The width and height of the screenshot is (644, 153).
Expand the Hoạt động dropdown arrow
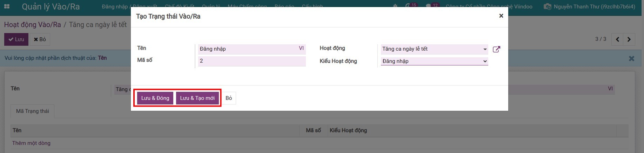click(485, 49)
